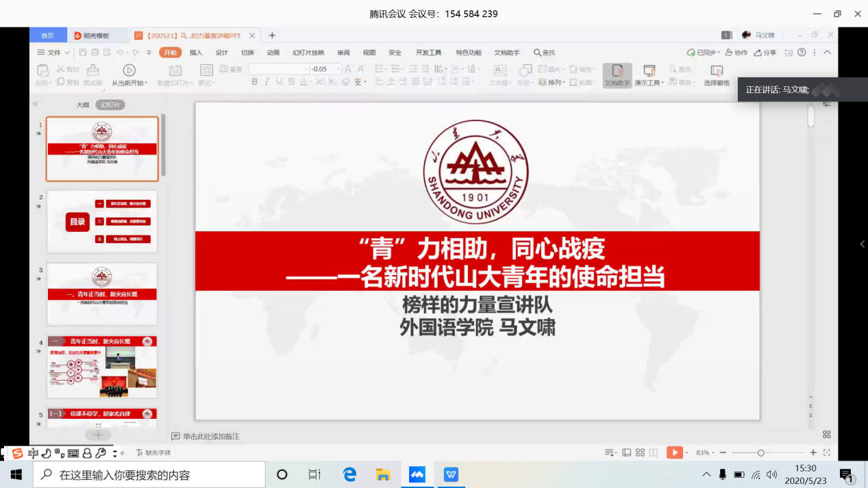Click the 图片 picture button
868x488 pixels.
pyautogui.click(x=550, y=69)
